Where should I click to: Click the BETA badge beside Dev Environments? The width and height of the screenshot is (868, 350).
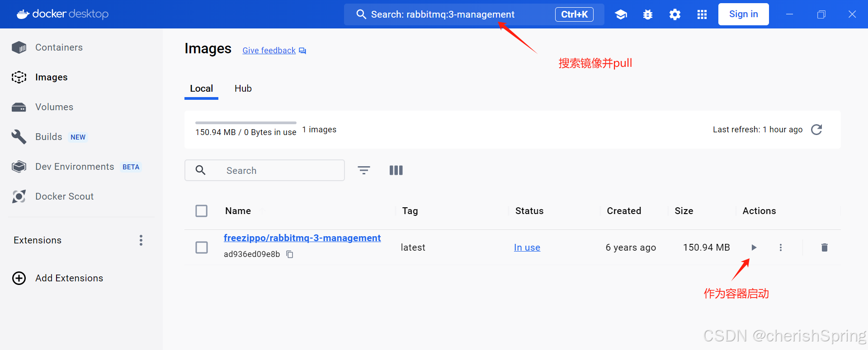(x=131, y=167)
